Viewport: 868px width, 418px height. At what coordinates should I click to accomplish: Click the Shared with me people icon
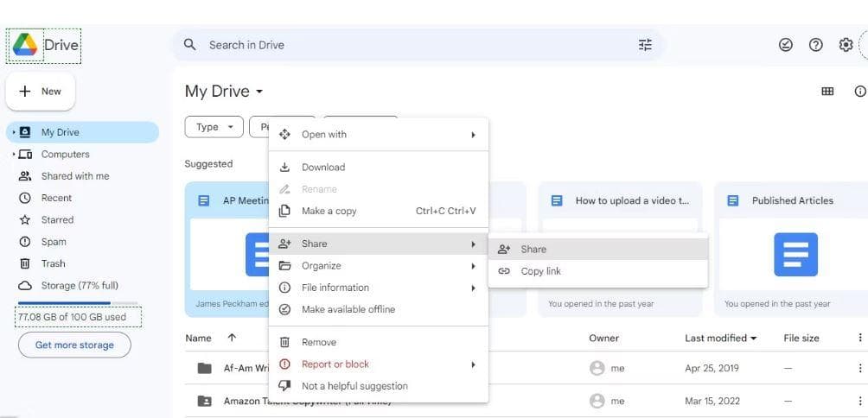(x=25, y=176)
